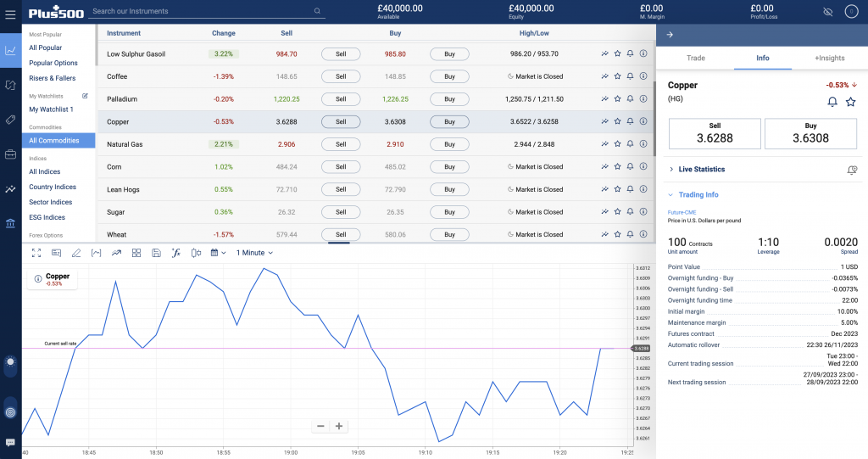Viewport: 868px width, 459px height.
Task: Open ESG Indices category
Action: 47,217
